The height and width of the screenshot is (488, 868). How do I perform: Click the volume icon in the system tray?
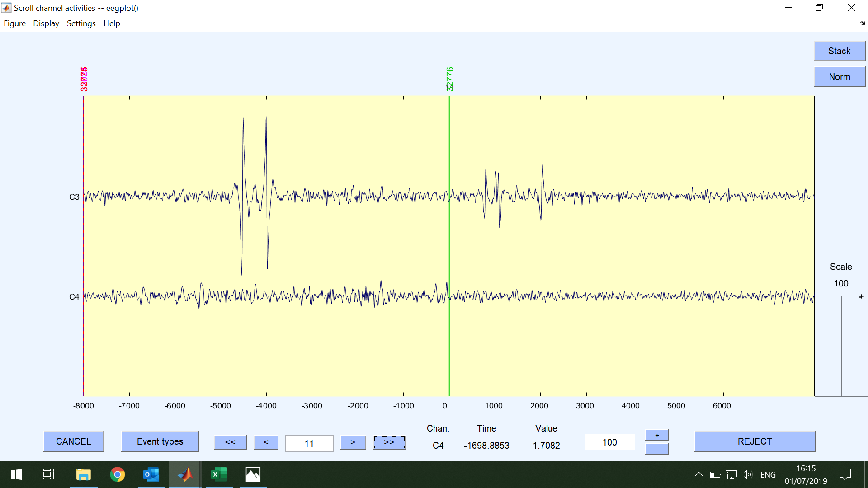point(748,474)
